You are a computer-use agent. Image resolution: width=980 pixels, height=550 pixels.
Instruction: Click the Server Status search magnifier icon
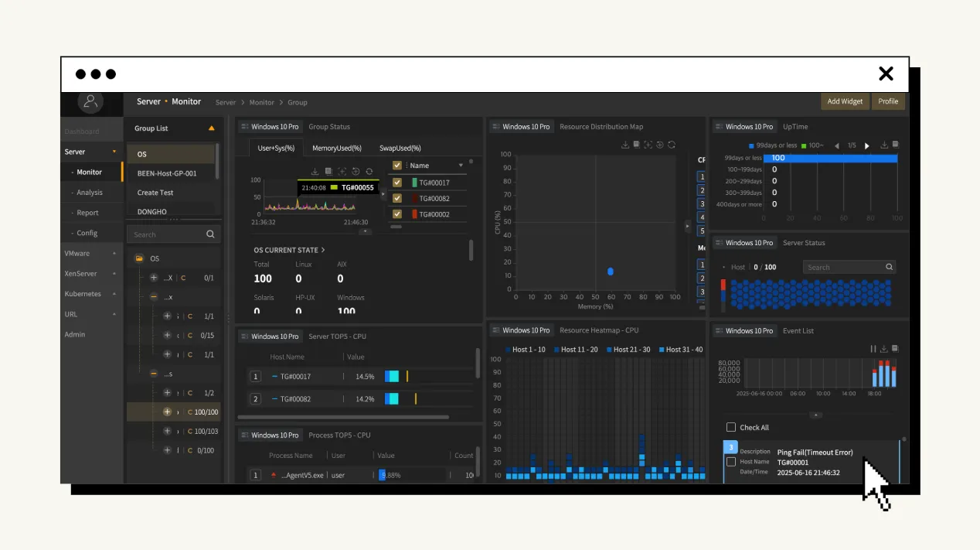(x=889, y=267)
